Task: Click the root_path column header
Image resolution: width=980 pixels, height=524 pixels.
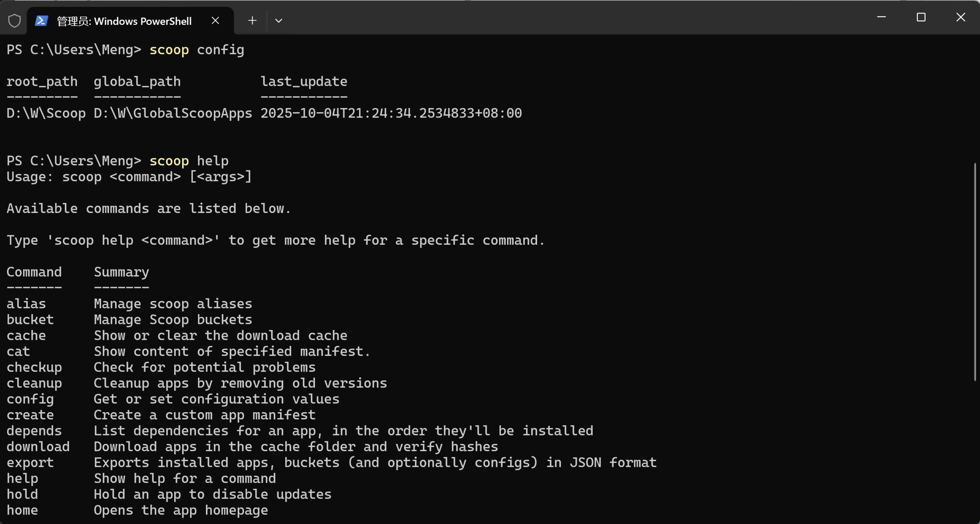Action: [42, 82]
